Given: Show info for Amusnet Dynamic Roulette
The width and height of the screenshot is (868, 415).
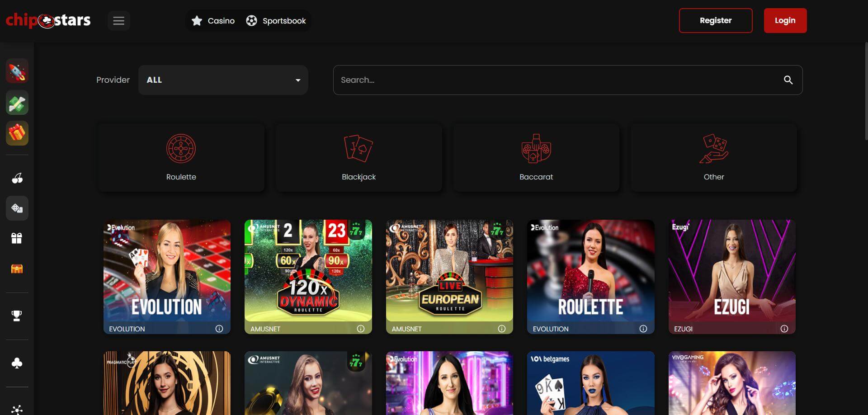Looking at the screenshot, I should point(360,329).
